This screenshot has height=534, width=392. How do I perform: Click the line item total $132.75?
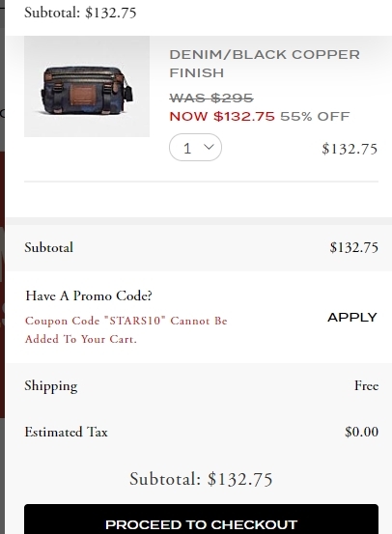(x=350, y=149)
